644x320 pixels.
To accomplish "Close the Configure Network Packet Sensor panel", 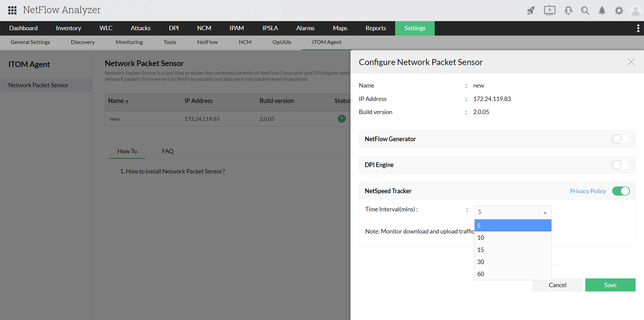I will [631, 62].
